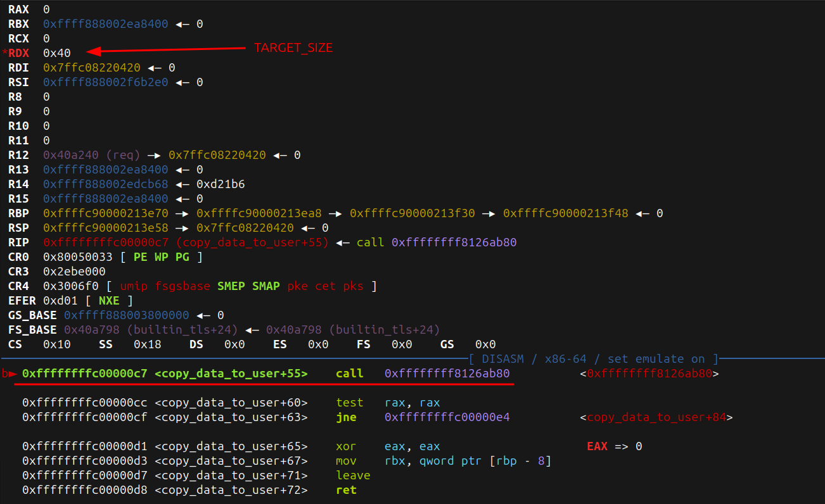Click the red copy_data_to_user+84 jump target

(656, 417)
